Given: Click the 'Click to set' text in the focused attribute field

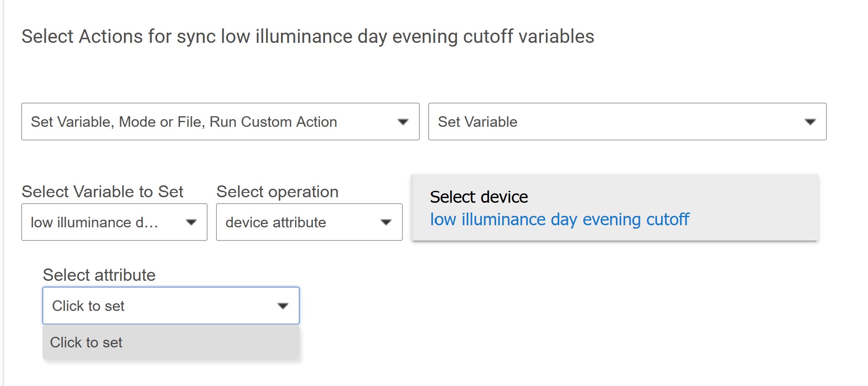Looking at the screenshot, I should coord(88,306).
